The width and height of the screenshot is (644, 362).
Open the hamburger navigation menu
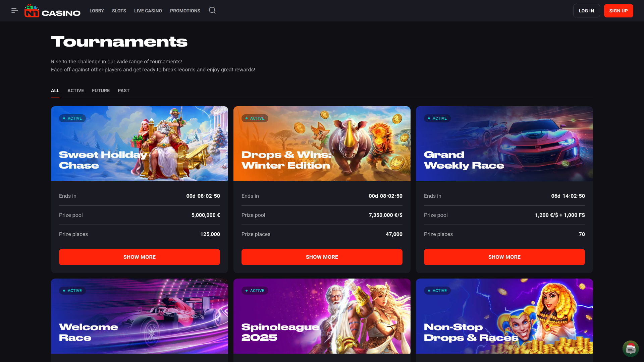click(x=14, y=10)
